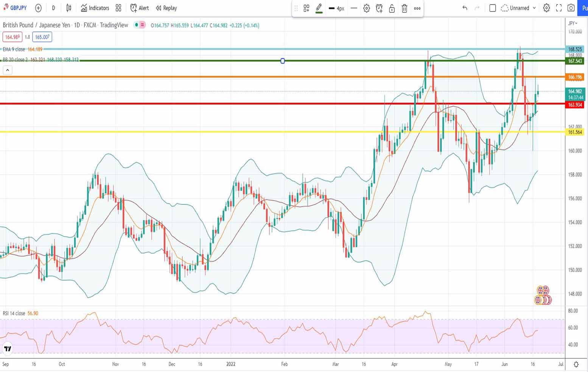Toggle the lock on the selected drawing
Screen dimensions: 588x372
click(x=392, y=8)
